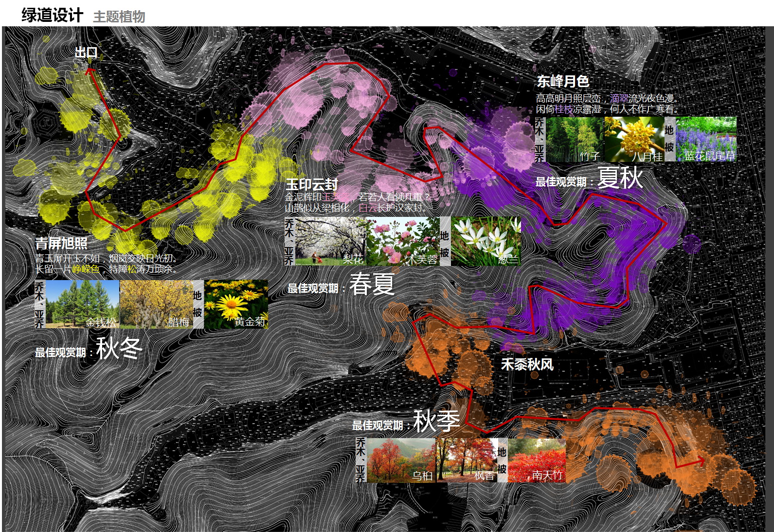This screenshot has width=774, height=532.
Task: Click the poem line starting 高高明月照层峦
Action: pos(608,98)
